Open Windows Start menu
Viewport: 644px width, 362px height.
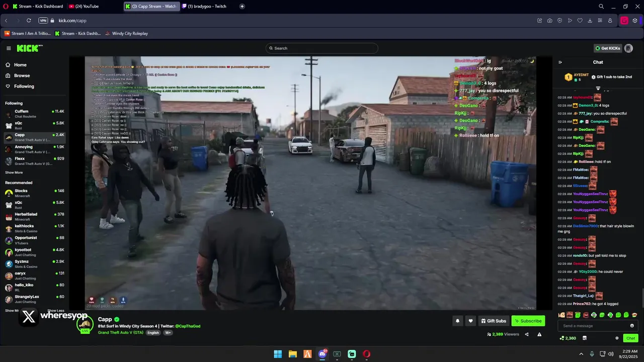click(x=278, y=354)
